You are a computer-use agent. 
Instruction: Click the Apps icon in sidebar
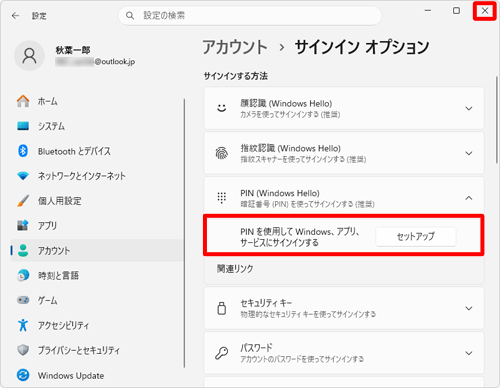click(23, 225)
